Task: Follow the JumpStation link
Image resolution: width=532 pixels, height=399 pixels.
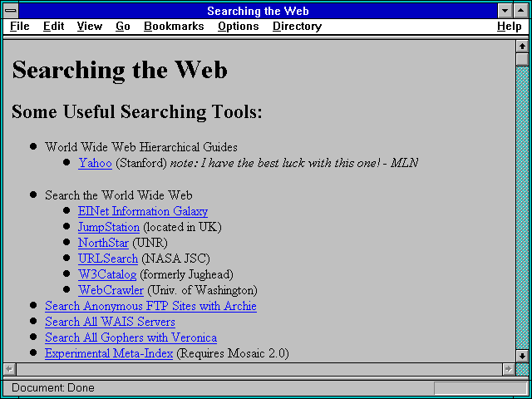Action: pyautogui.click(x=109, y=227)
